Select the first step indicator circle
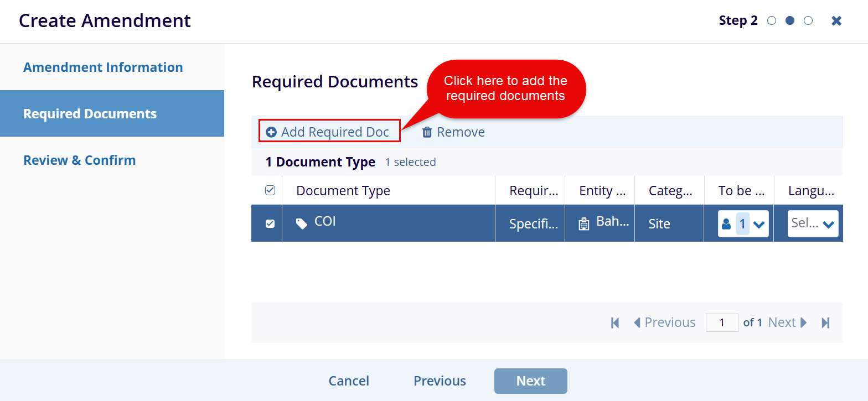This screenshot has height=401, width=868. (x=772, y=21)
